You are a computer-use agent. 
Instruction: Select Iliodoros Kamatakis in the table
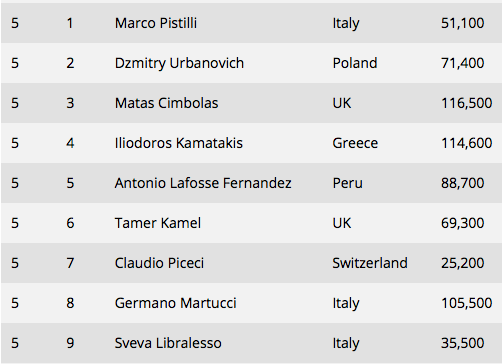coord(179,143)
